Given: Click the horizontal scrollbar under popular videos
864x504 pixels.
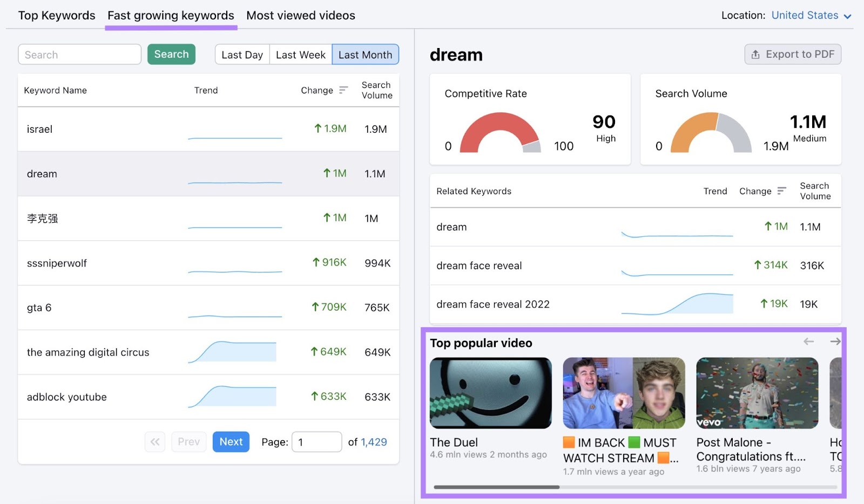Looking at the screenshot, I should pyautogui.click(x=496, y=487).
